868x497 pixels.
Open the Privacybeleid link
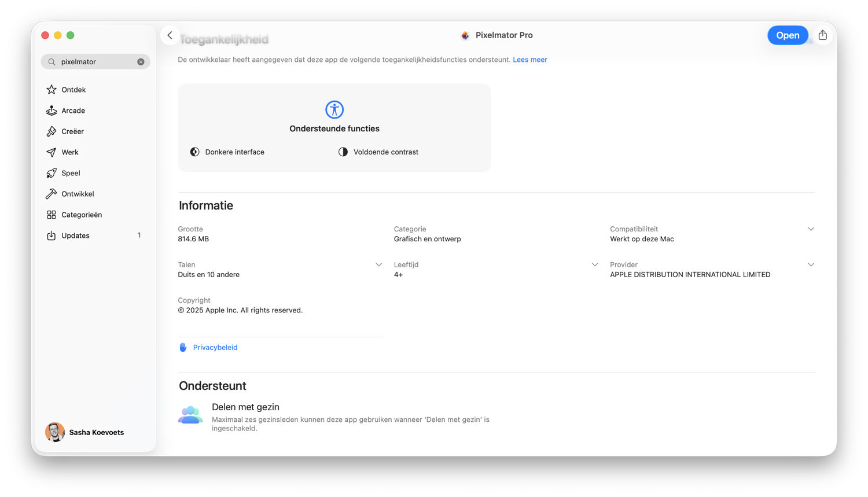(215, 348)
